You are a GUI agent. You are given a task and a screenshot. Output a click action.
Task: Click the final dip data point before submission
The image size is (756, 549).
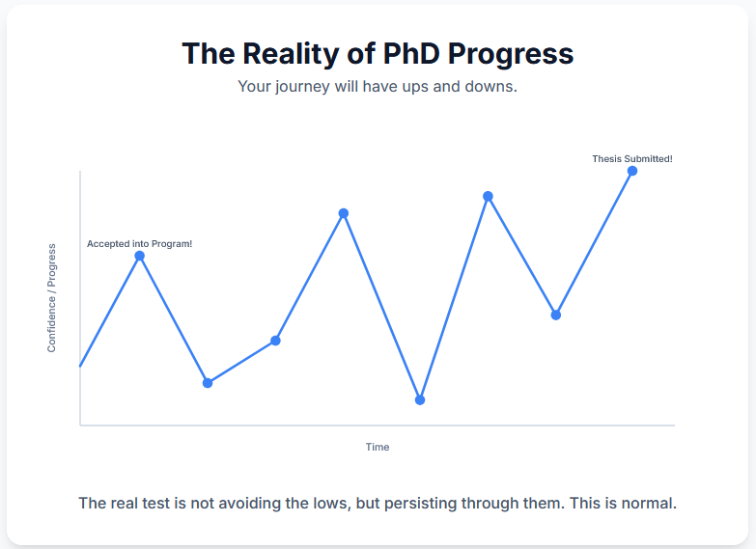coord(555,315)
